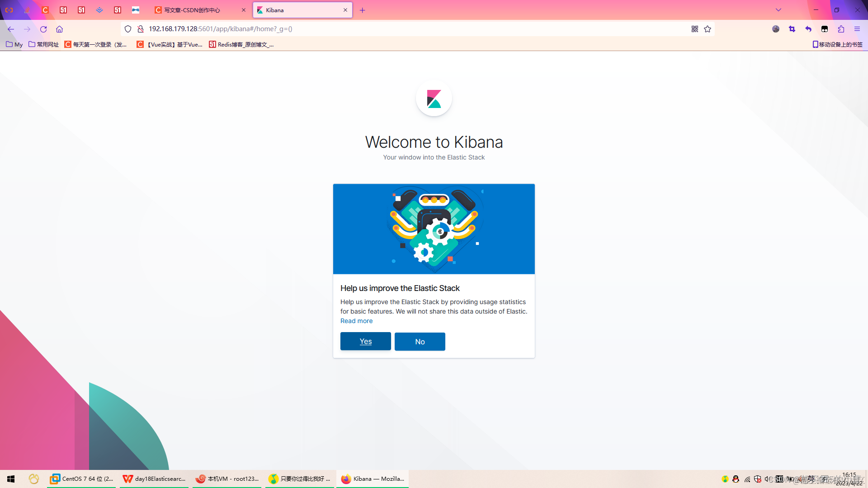Expand the list all tabs dropdown
Image resolution: width=868 pixels, height=488 pixels.
pos(778,10)
